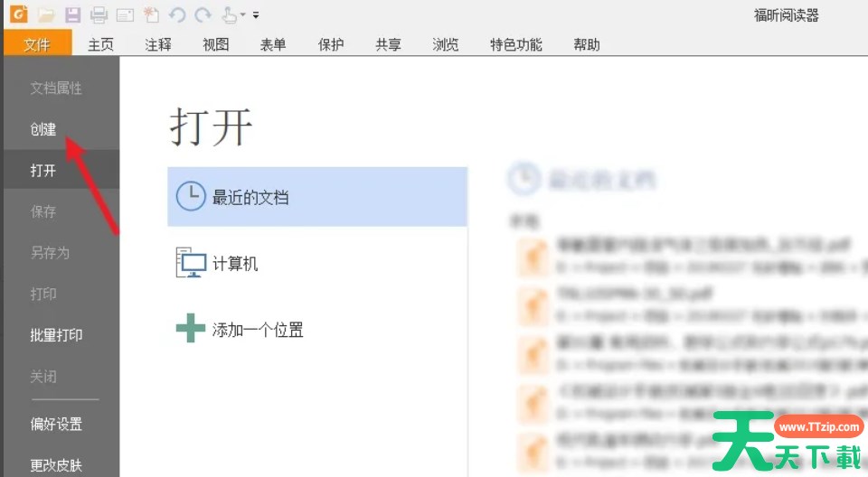This screenshot has height=477, width=868.
Task: Click the redo arrow icon
Action: point(203,15)
